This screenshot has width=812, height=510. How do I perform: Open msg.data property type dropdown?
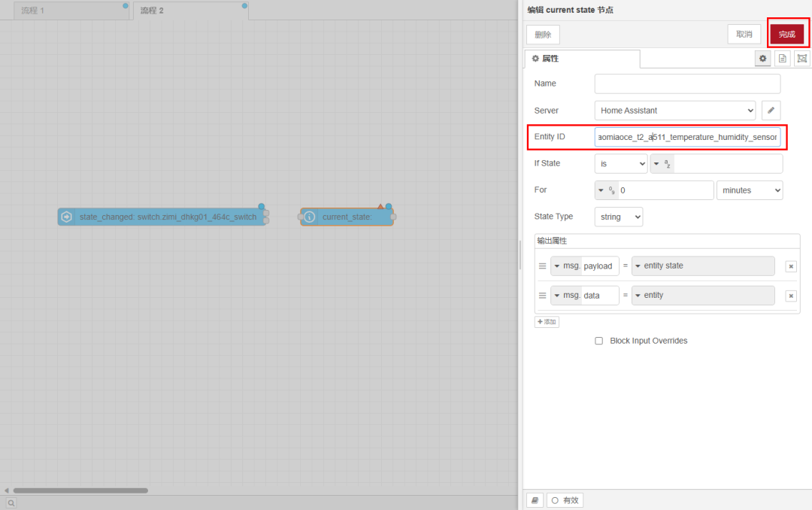click(x=566, y=296)
